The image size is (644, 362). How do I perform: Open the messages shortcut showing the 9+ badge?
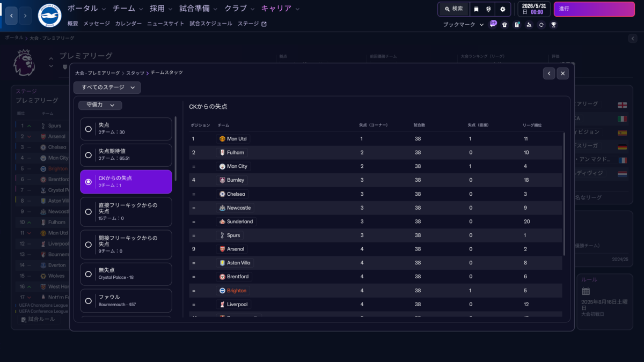coord(493,24)
